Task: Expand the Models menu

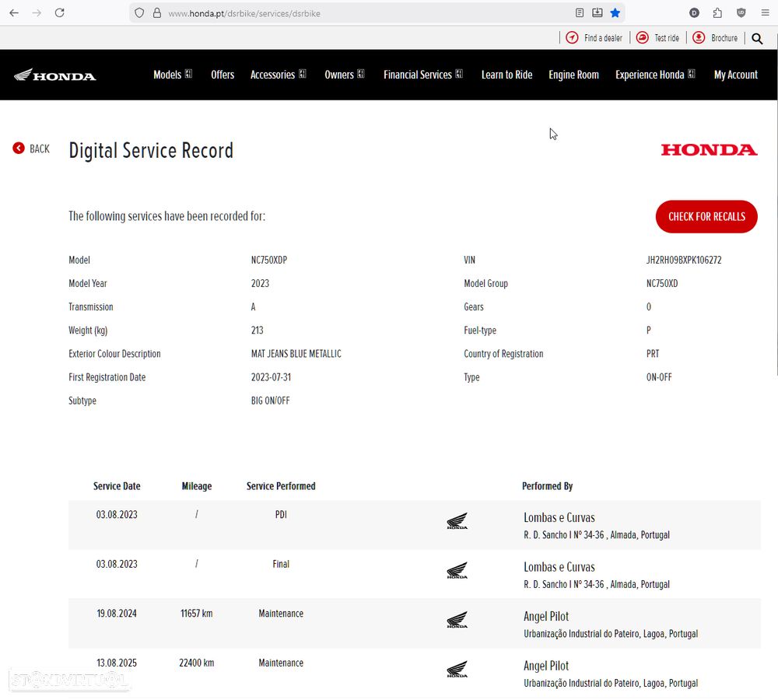Action: [x=172, y=75]
